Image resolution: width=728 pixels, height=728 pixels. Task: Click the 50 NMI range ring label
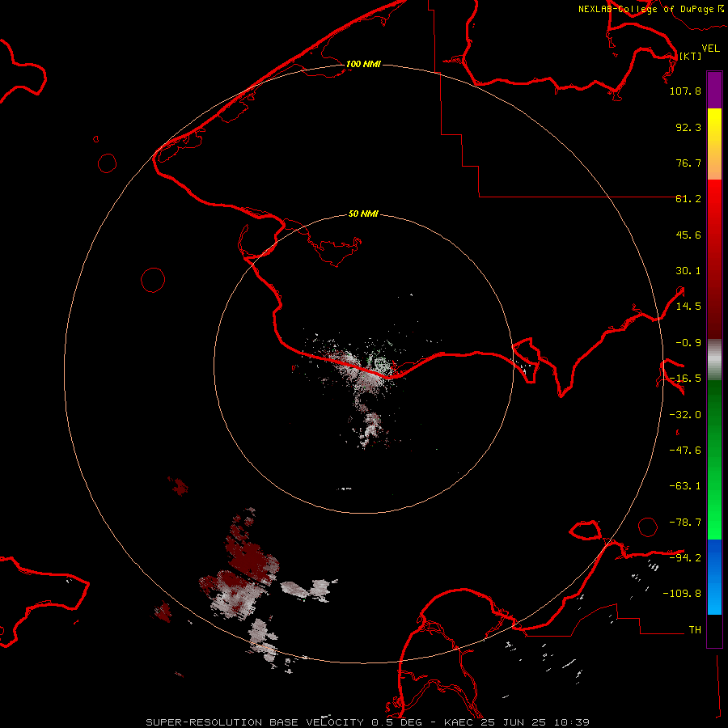point(363,214)
